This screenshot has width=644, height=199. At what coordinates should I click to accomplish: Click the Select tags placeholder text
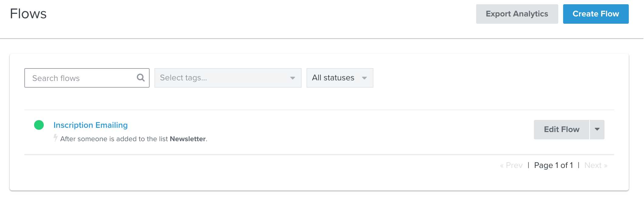pyautogui.click(x=183, y=78)
